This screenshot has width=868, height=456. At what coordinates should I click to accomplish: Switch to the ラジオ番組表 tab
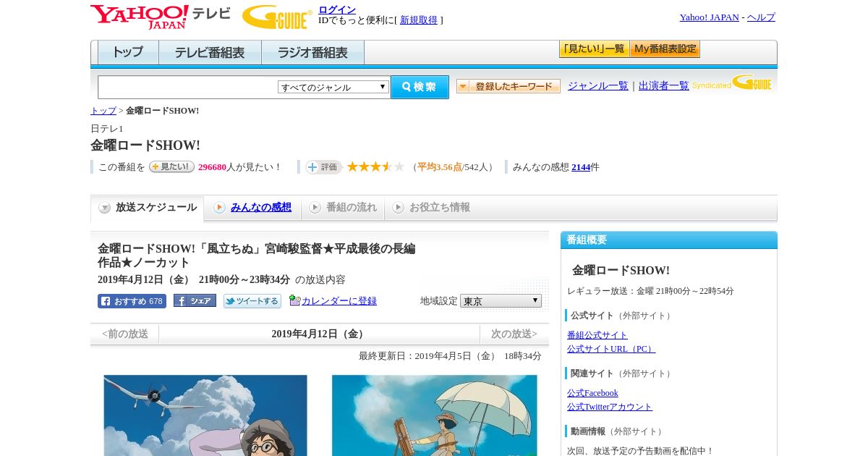tap(312, 53)
